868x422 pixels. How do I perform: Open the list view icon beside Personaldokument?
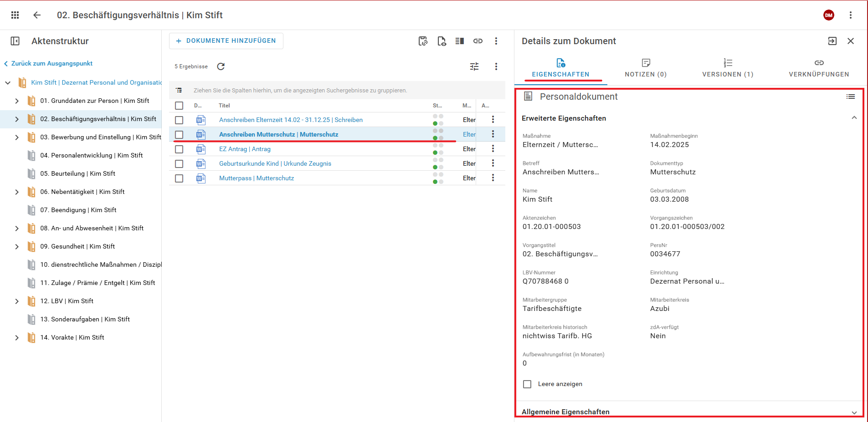pos(850,97)
